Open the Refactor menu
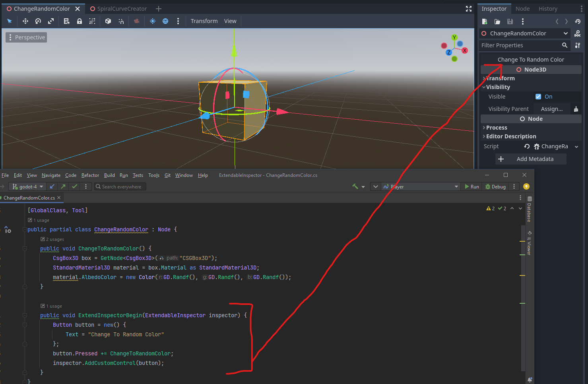The image size is (588, 384). coord(90,175)
